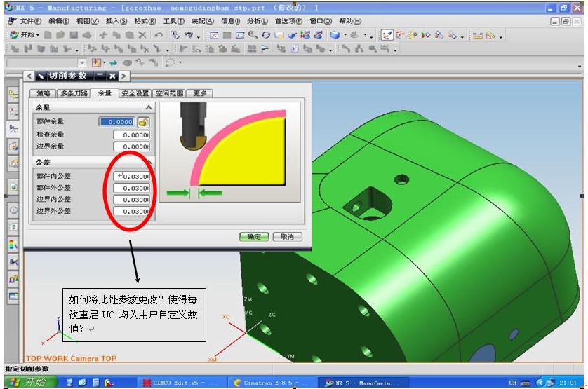588x389 pixels.
Task: Open the empty selection filter combo box
Action: [x=47, y=62]
